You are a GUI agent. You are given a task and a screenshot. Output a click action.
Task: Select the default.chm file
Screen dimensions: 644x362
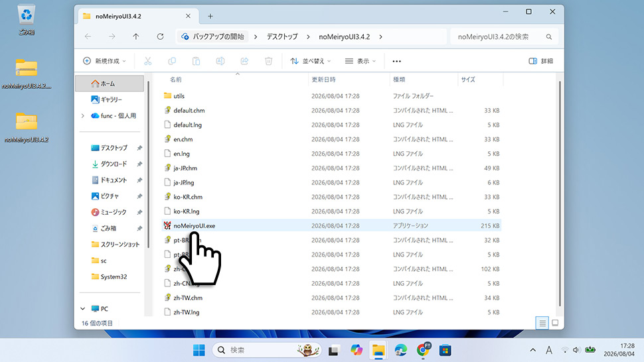(332, 110)
